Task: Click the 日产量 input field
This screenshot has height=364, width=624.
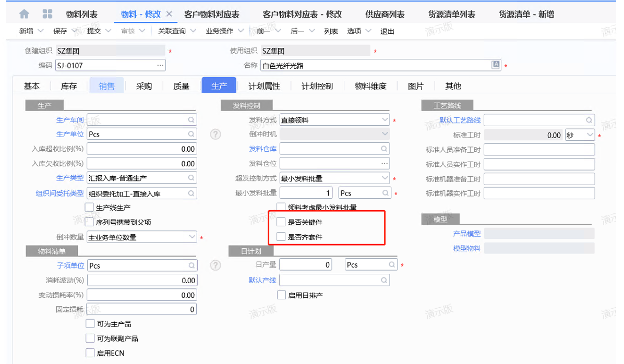Action: (x=306, y=265)
